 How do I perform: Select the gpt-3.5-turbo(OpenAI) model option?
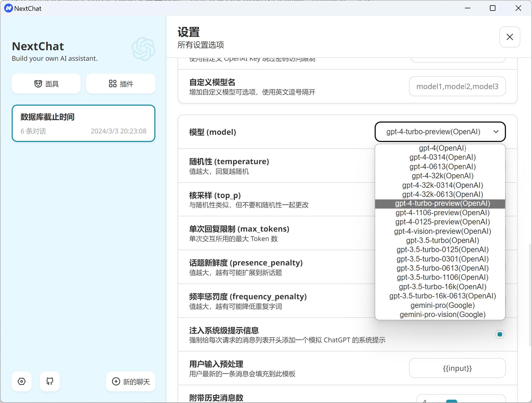(x=442, y=240)
